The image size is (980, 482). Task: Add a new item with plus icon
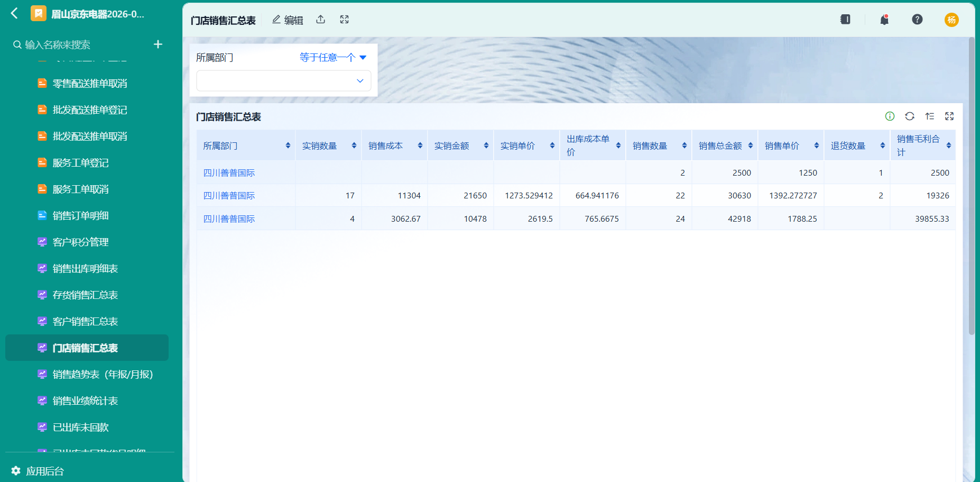[158, 44]
